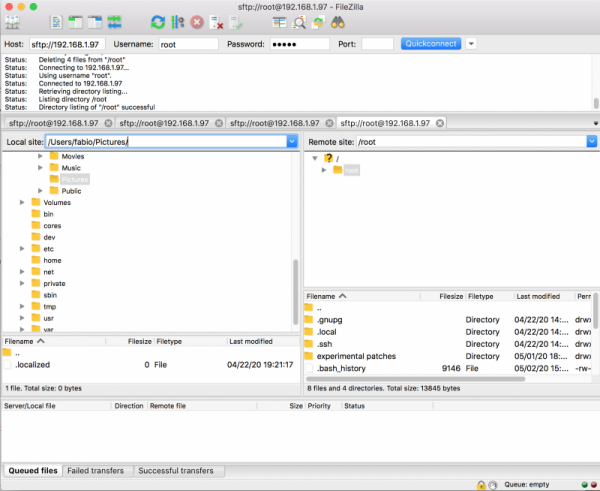Toggle transfer queue display icon
600x491 pixels.
(114, 23)
